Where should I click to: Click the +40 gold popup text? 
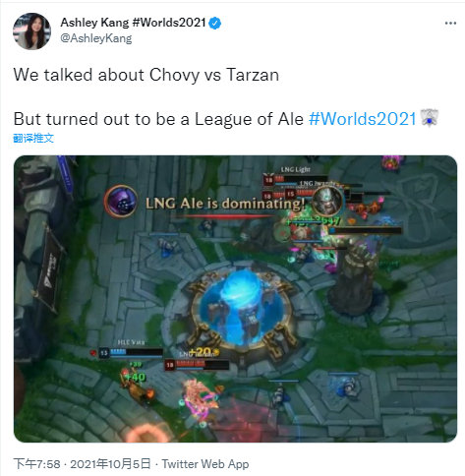click(136, 378)
